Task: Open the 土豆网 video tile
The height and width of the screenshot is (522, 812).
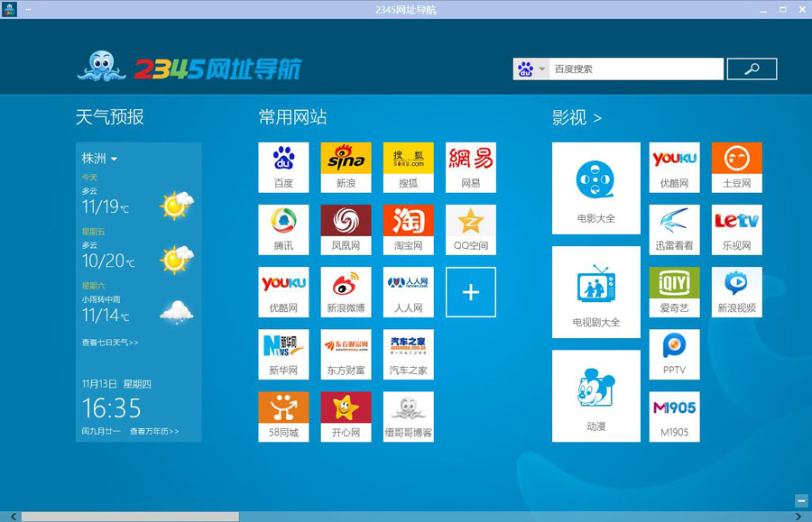Action: [x=737, y=168]
